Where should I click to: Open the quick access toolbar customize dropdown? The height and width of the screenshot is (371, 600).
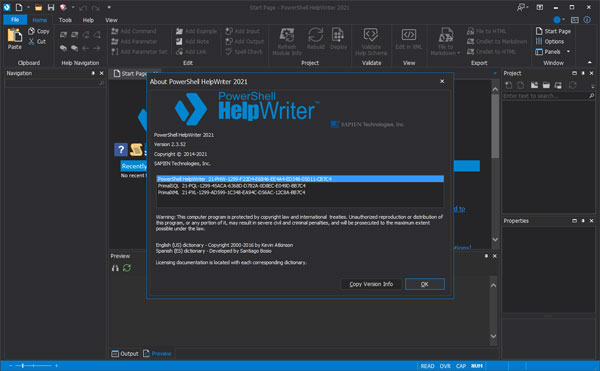pos(109,7)
